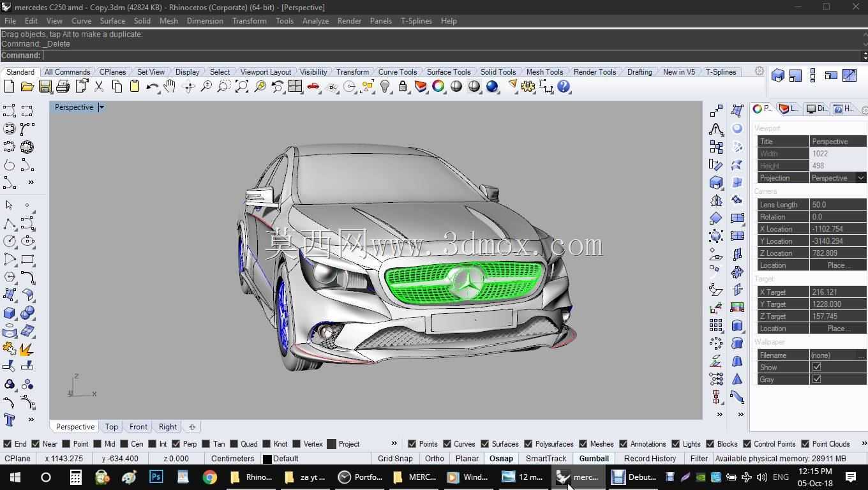Enable the Quad osnap checkbox
This screenshot has width=868, height=490.
tap(234, 444)
